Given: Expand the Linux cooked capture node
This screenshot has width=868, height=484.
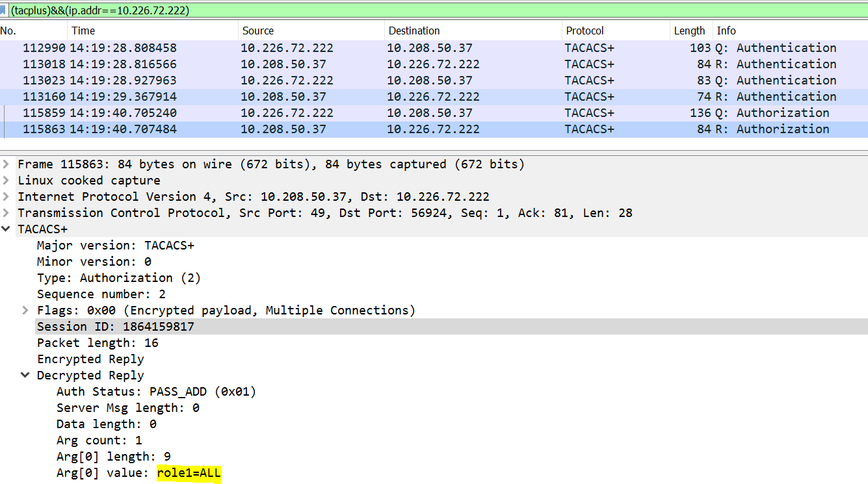Looking at the screenshot, I should point(6,181).
